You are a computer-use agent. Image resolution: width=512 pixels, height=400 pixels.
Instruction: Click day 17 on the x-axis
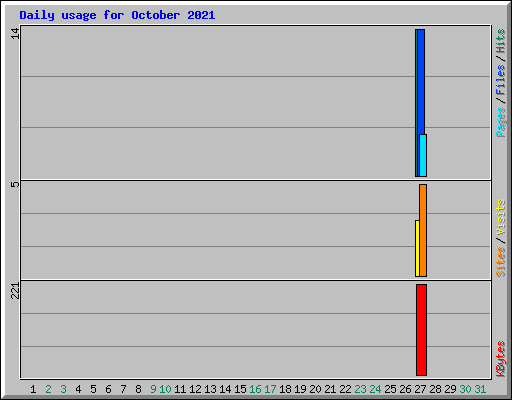(x=270, y=389)
